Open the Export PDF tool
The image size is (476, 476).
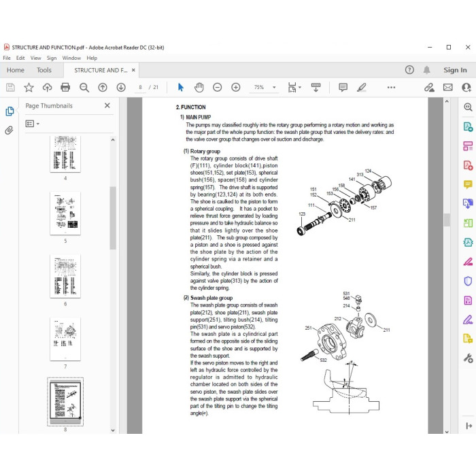[x=468, y=126]
